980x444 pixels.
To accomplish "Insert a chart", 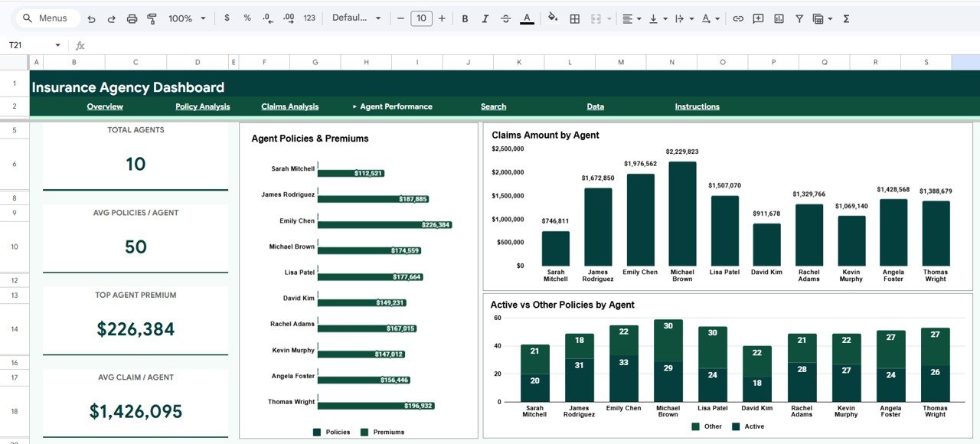I will click(x=779, y=18).
